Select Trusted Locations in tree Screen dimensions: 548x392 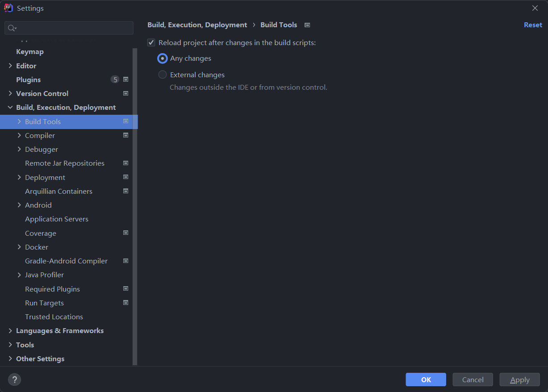54,317
